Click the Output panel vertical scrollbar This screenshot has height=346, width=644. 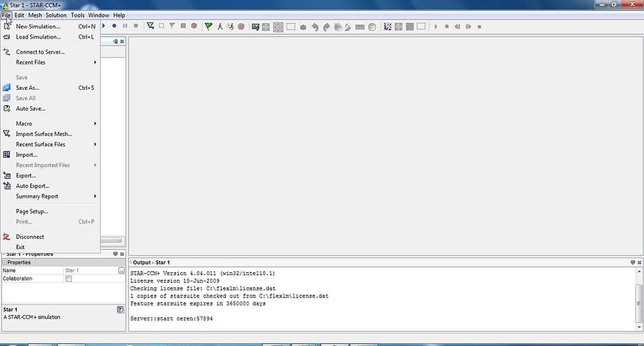tap(639, 299)
